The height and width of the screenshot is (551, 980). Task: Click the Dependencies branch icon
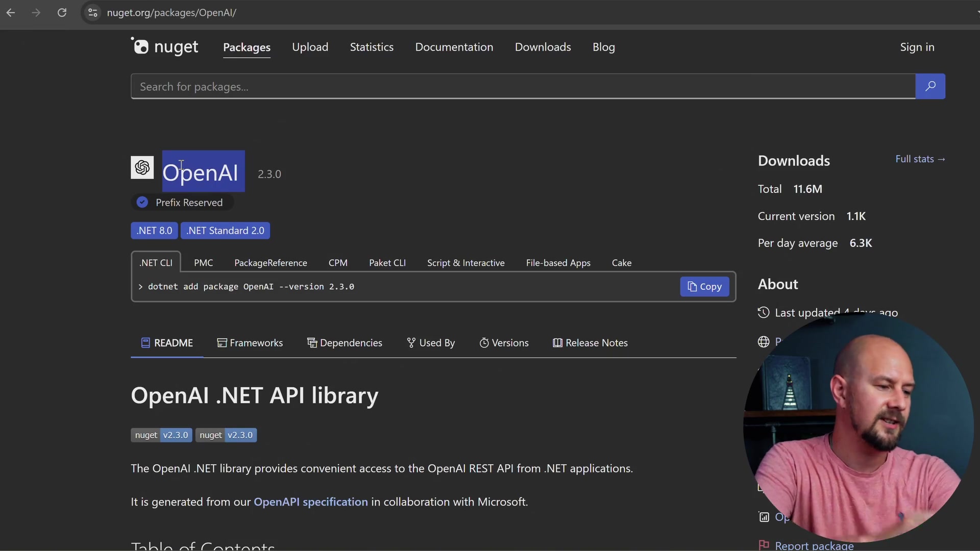click(312, 342)
